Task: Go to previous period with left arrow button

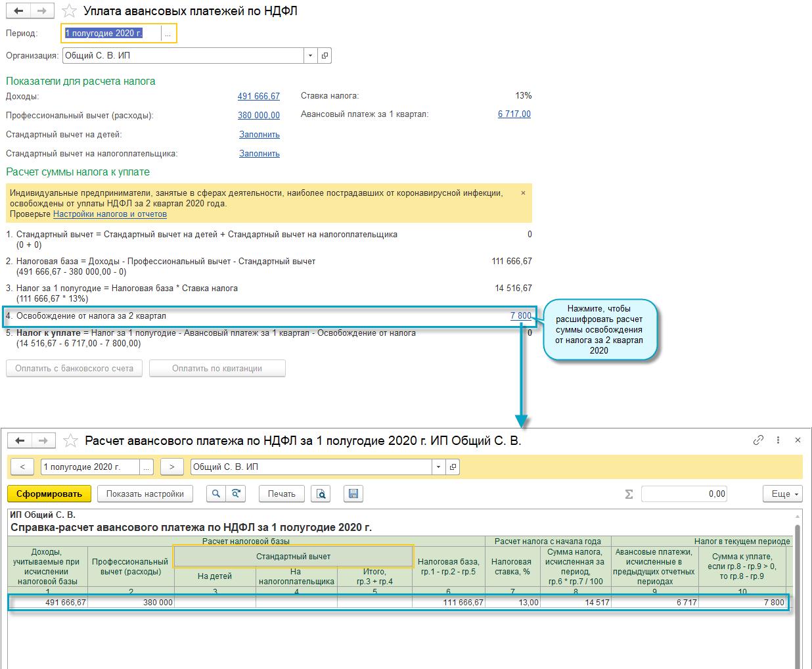Action: point(22,467)
